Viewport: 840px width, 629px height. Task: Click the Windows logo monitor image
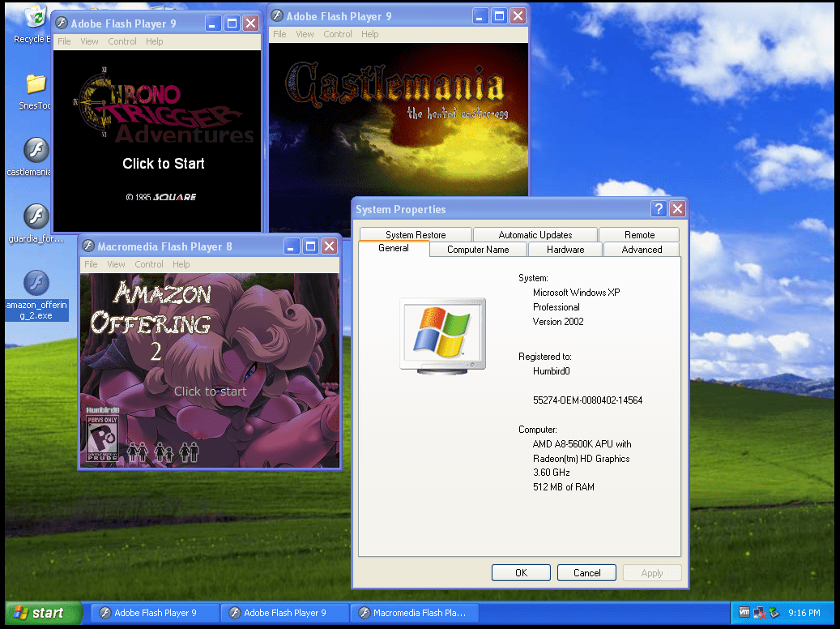click(x=442, y=334)
